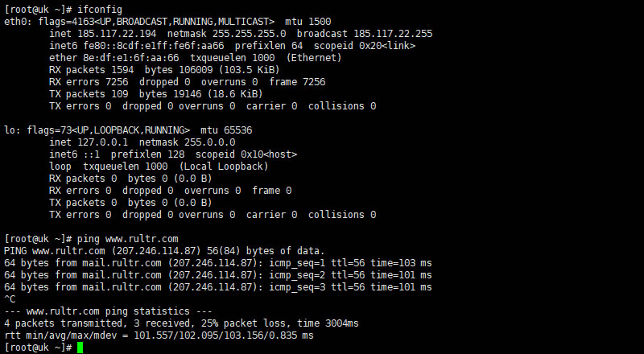
Task: Click the loopback address 127.0.0.1
Action: tap(103, 142)
